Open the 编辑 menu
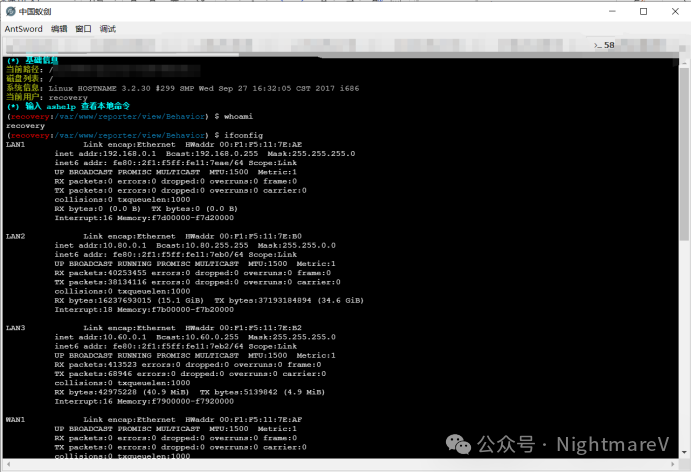 click(59, 29)
